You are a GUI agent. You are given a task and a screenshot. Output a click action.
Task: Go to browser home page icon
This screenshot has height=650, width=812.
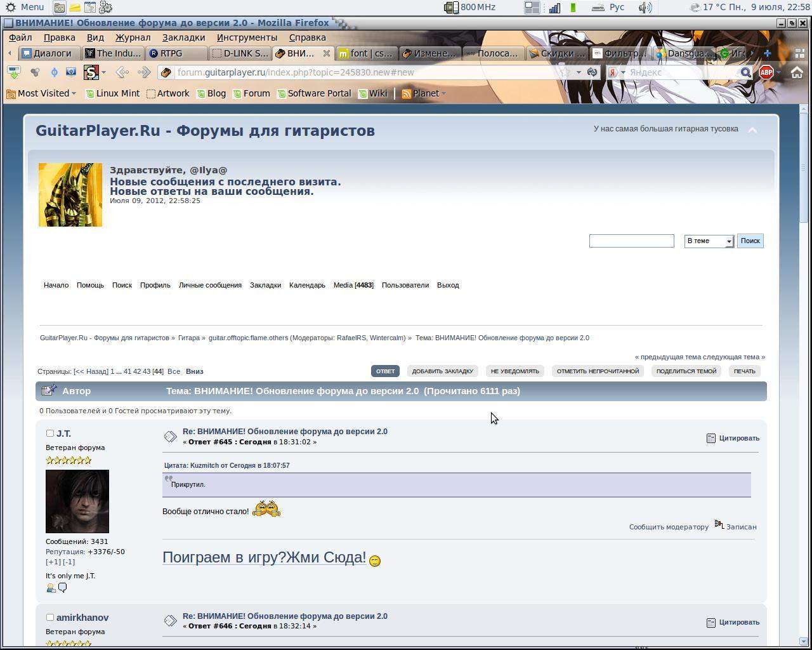[x=797, y=72]
